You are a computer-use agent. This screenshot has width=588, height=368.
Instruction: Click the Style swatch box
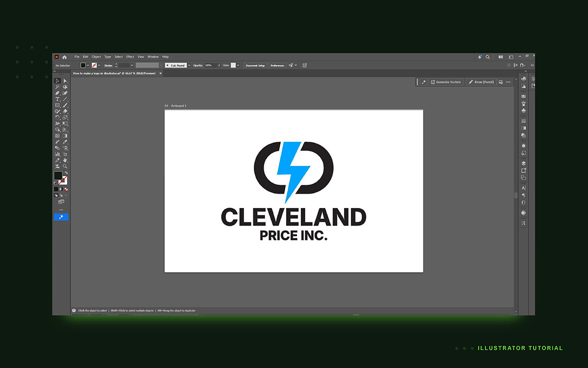233,65
